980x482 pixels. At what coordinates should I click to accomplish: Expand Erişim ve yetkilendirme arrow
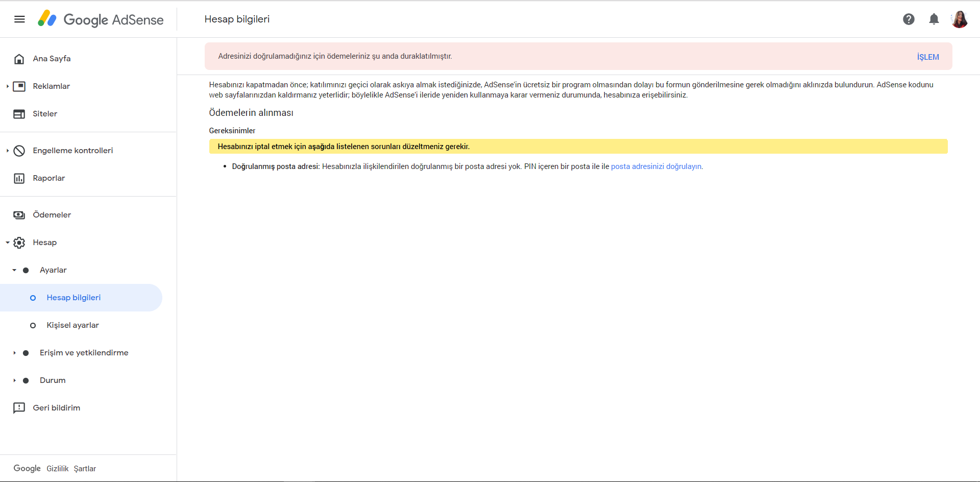click(14, 353)
